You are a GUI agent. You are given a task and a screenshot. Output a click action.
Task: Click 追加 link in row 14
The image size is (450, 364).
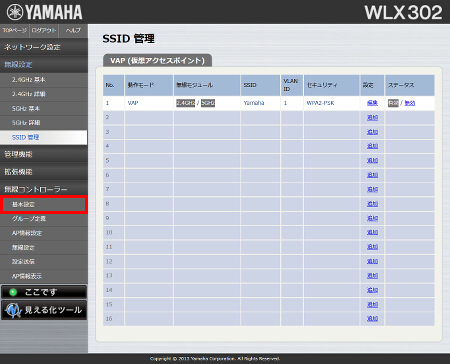click(372, 290)
